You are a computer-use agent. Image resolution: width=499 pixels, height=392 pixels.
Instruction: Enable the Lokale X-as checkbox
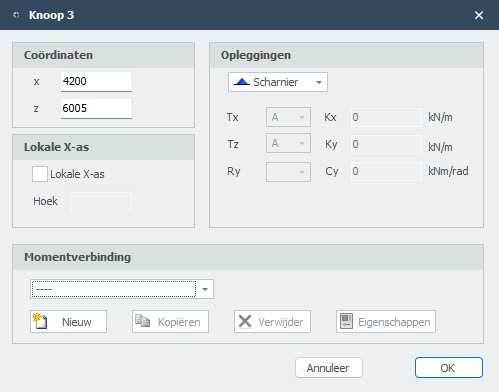(x=40, y=174)
